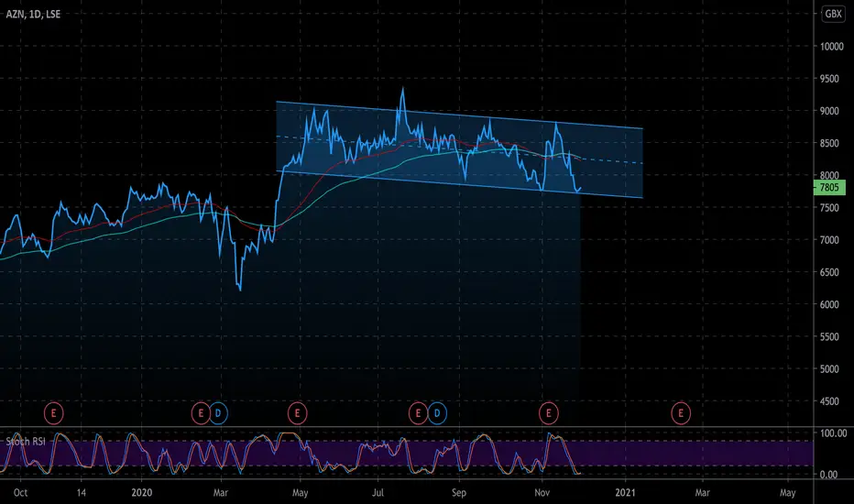Open the earnings E marker between Jul and Sep
The width and height of the screenshot is (854, 504).
pyautogui.click(x=418, y=413)
